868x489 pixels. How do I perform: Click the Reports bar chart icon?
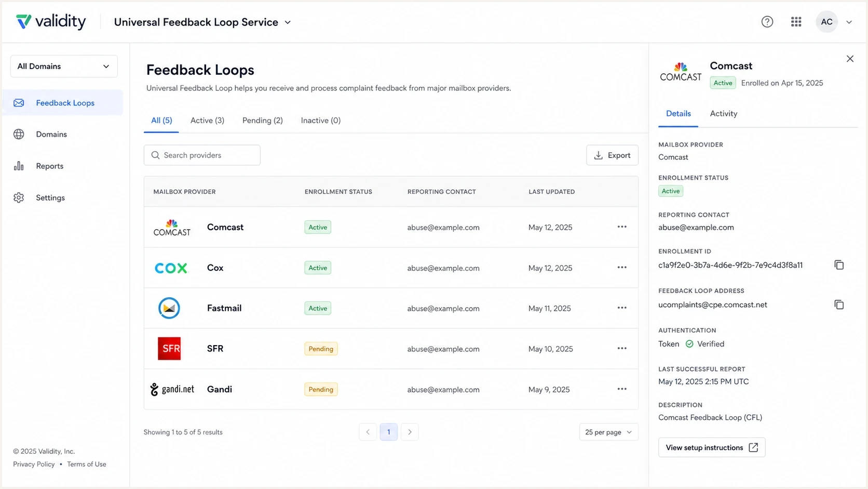coord(19,166)
